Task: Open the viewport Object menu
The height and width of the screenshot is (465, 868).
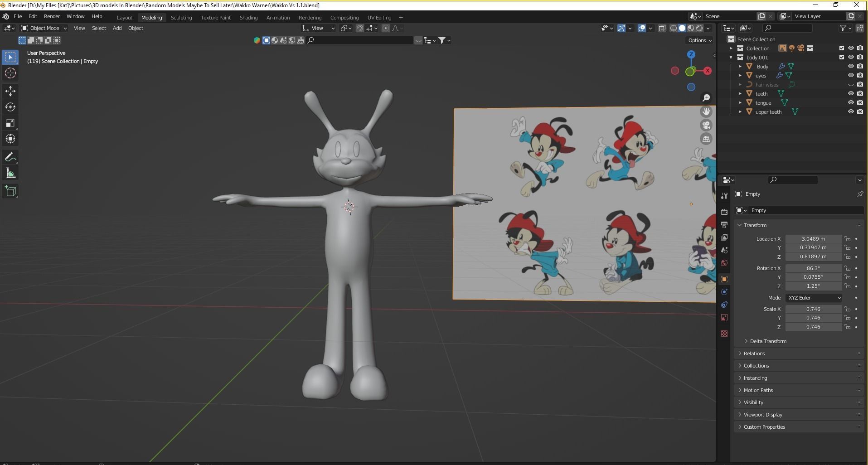Action: click(x=136, y=28)
